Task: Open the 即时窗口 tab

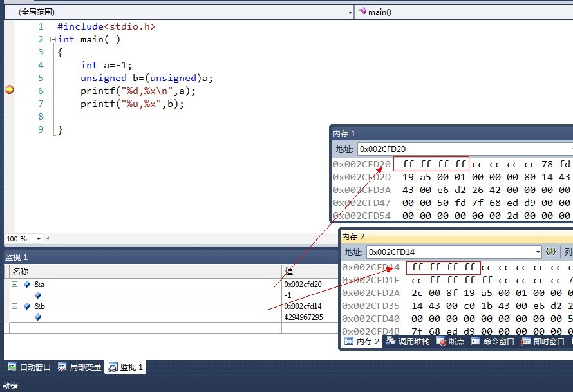Action: pyautogui.click(x=543, y=341)
